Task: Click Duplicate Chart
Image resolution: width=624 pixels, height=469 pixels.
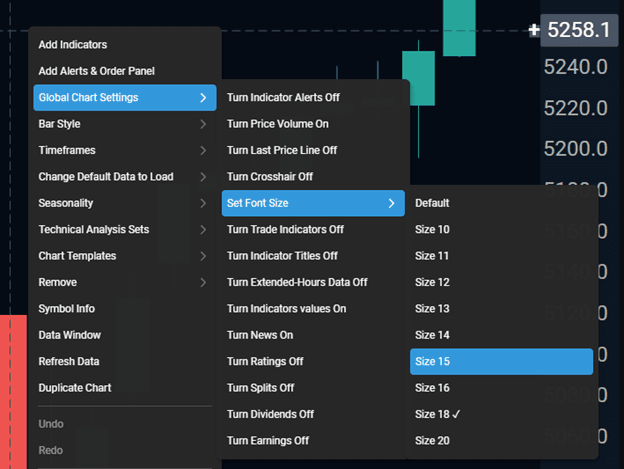Action: (x=125, y=388)
